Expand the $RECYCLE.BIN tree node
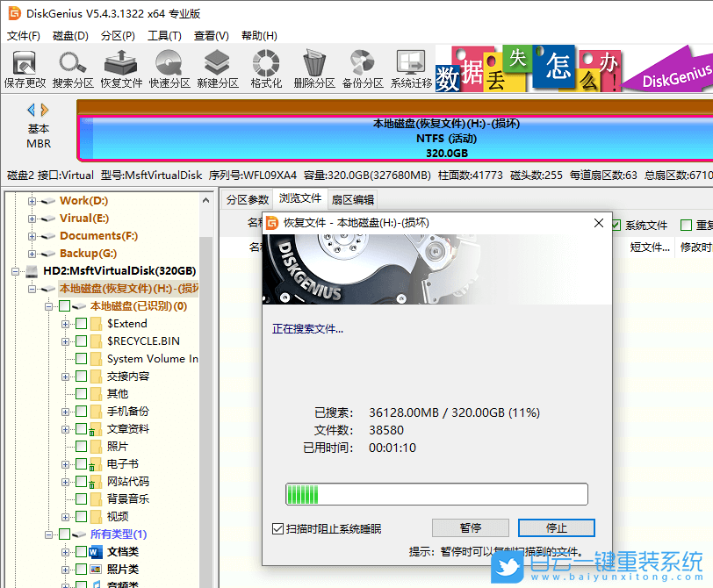This screenshot has width=713, height=588. click(x=67, y=341)
